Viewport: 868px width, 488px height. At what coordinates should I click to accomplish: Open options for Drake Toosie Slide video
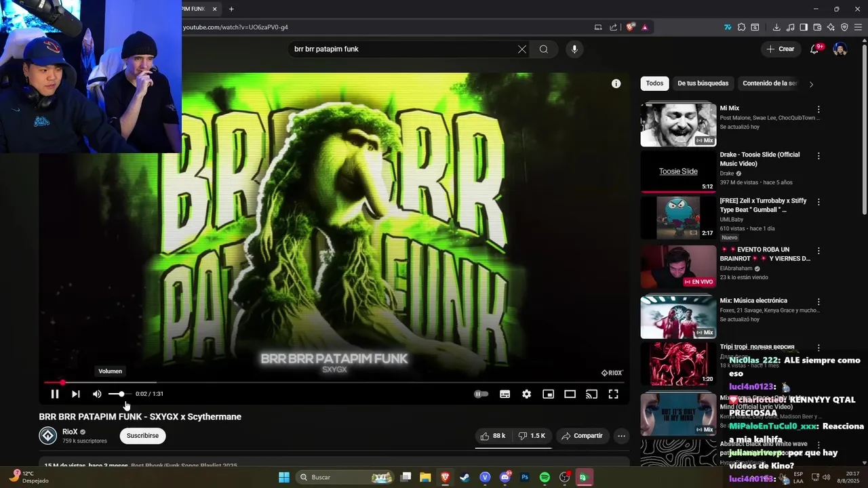tap(818, 156)
